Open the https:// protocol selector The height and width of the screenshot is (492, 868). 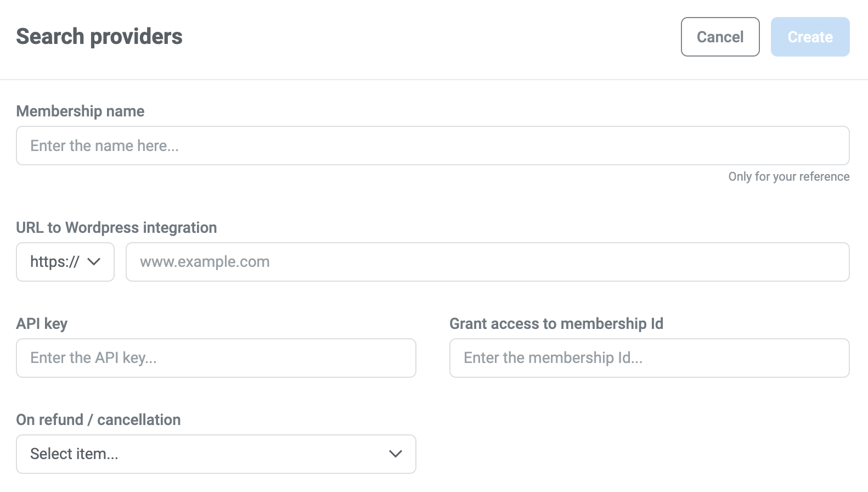click(65, 262)
